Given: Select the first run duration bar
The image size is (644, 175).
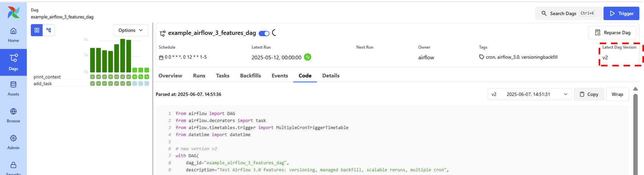Looking at the screenshot, I should 92,60.
